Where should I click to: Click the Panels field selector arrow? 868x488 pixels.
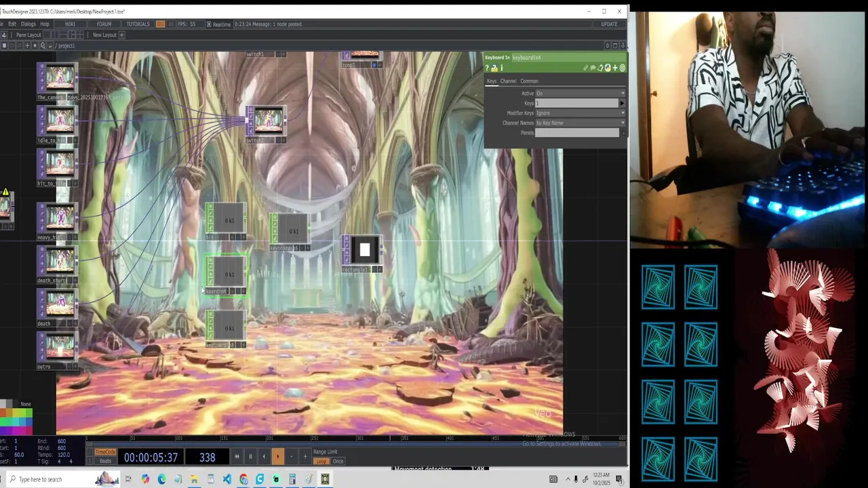(x=623, y=133)
